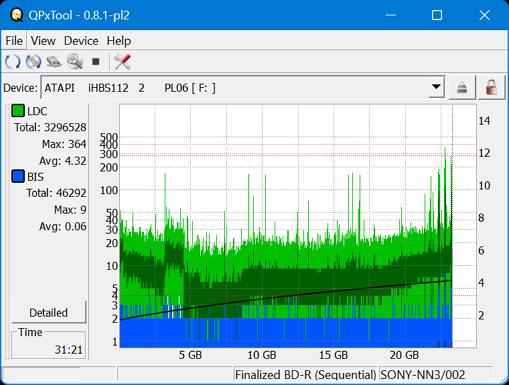Close the QPxTool window
This screenshot has width=509, height=385.
tap(484, 15)
